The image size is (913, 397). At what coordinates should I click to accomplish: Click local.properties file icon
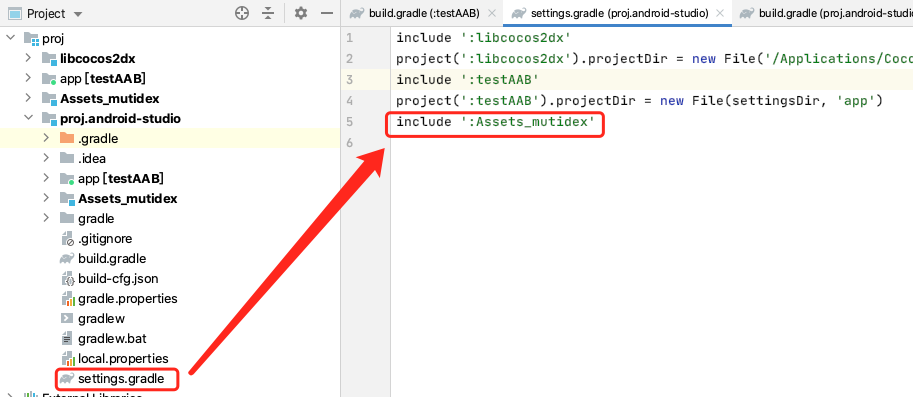(68, 358)
